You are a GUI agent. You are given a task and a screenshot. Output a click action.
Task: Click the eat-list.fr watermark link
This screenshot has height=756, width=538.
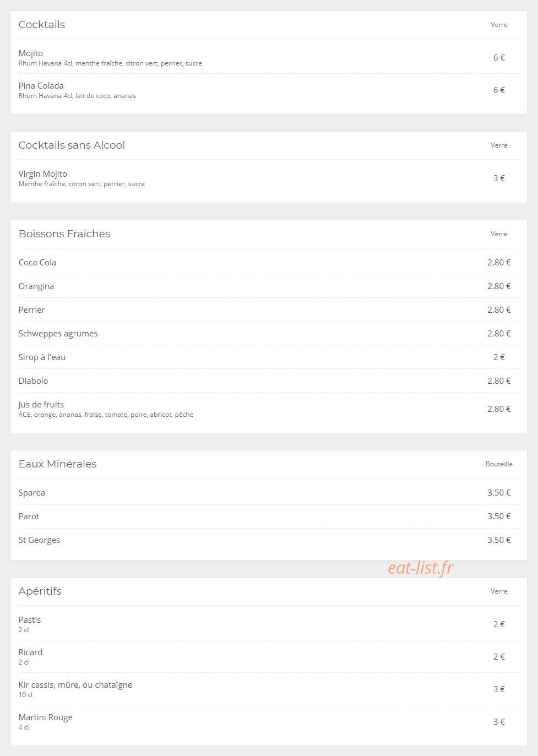421,568
